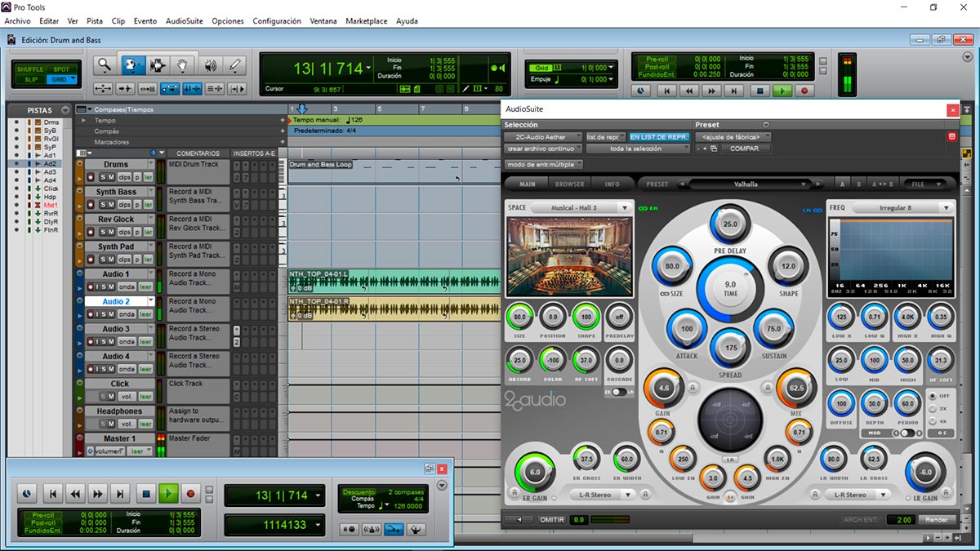Switch to the BROWSER tab in Aether
This screenshot has height=551, width=980.
(570, 184)
